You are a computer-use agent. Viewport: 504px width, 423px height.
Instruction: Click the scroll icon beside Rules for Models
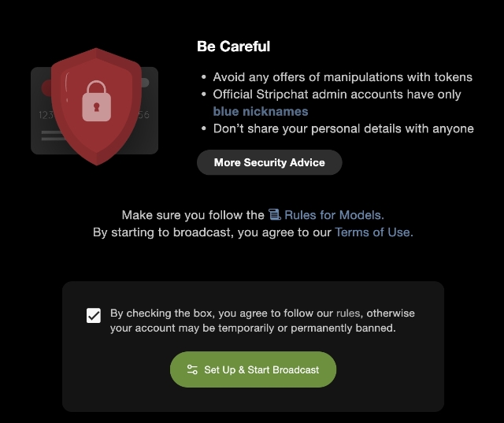(274, 214)
